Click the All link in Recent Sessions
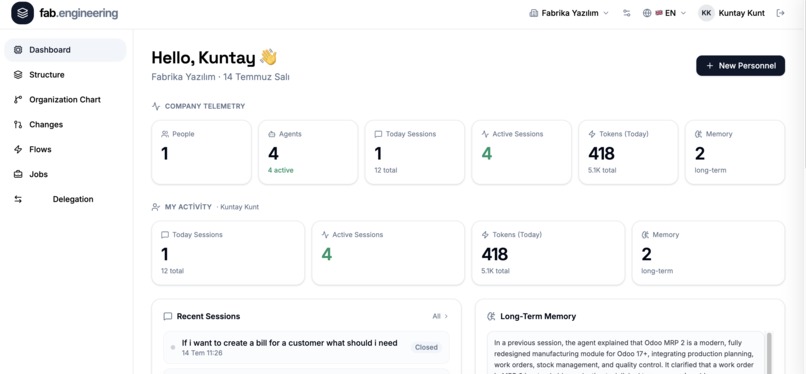 click(440, 316)
